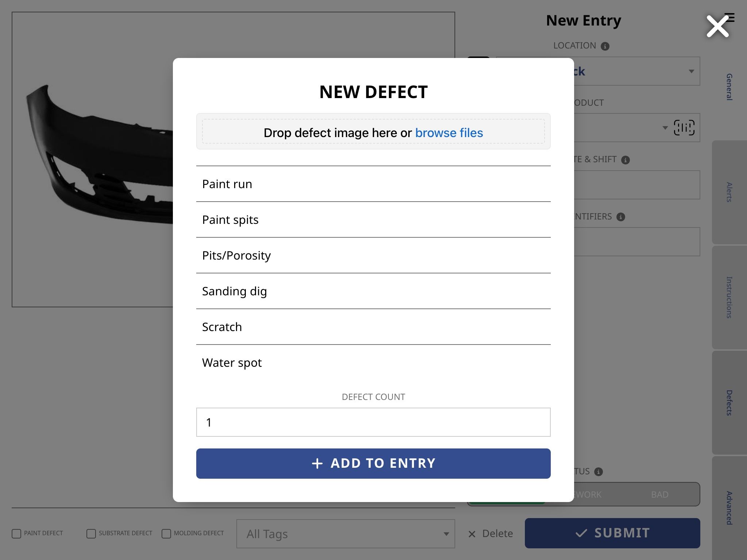Click the Date & Shift info icon
747x560 pixels.
point(625,160)
